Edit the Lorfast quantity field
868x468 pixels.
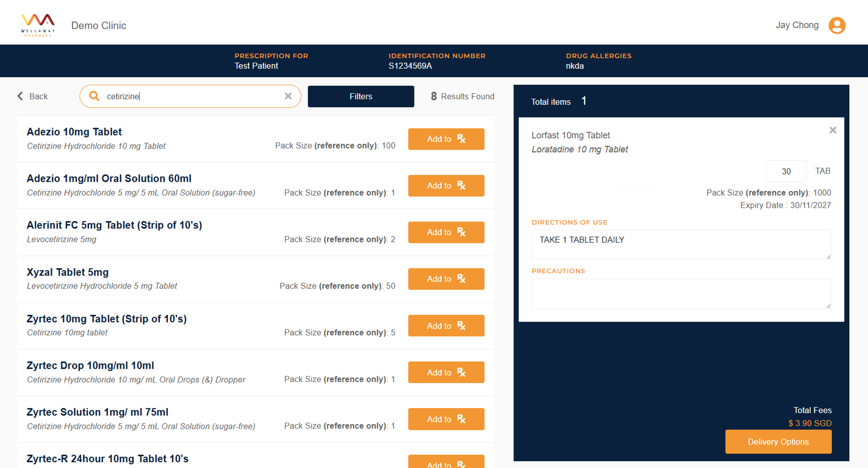click(786, 171)
